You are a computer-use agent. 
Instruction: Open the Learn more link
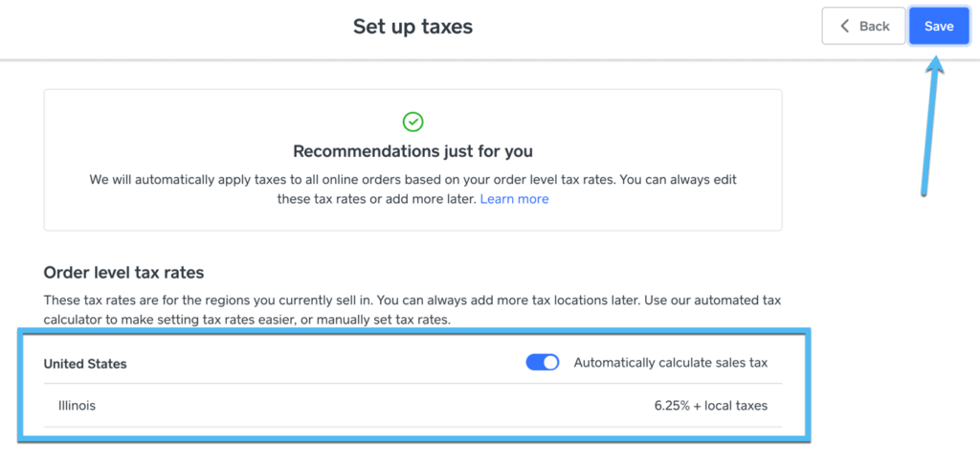pos(514,199)
